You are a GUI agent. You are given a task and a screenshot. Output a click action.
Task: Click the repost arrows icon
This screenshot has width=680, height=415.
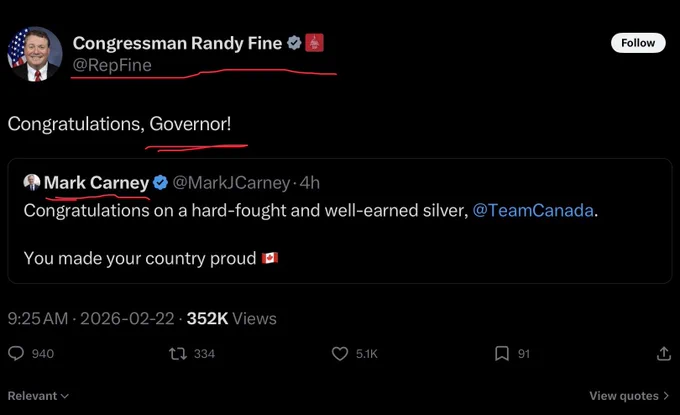(178, 353)
